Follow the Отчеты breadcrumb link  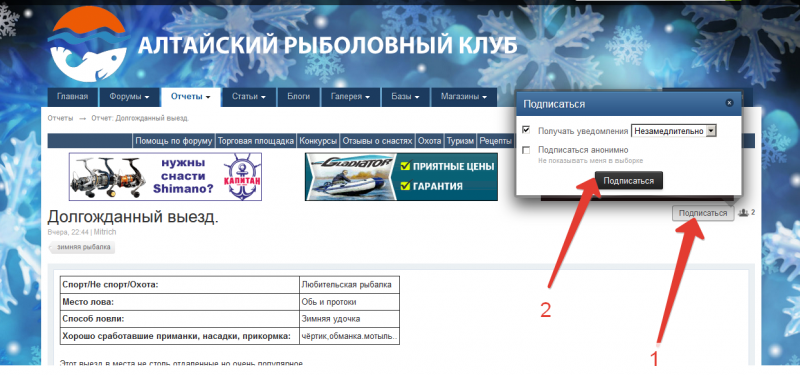point(60,118)
